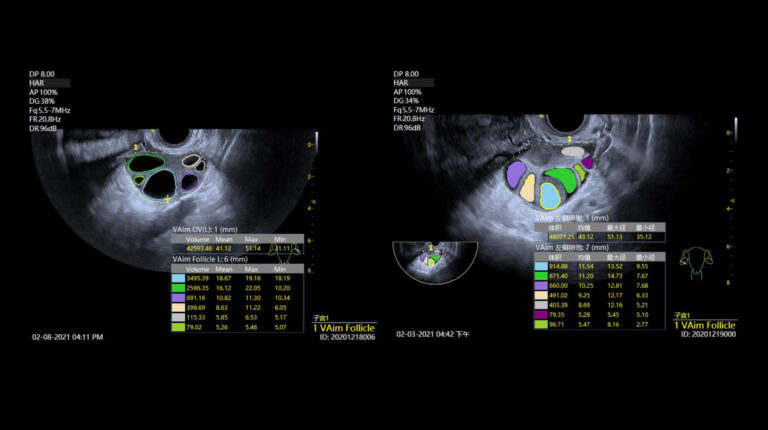
Task: Select beige swatch beside volume 398.69
Action: pos(178,308)
